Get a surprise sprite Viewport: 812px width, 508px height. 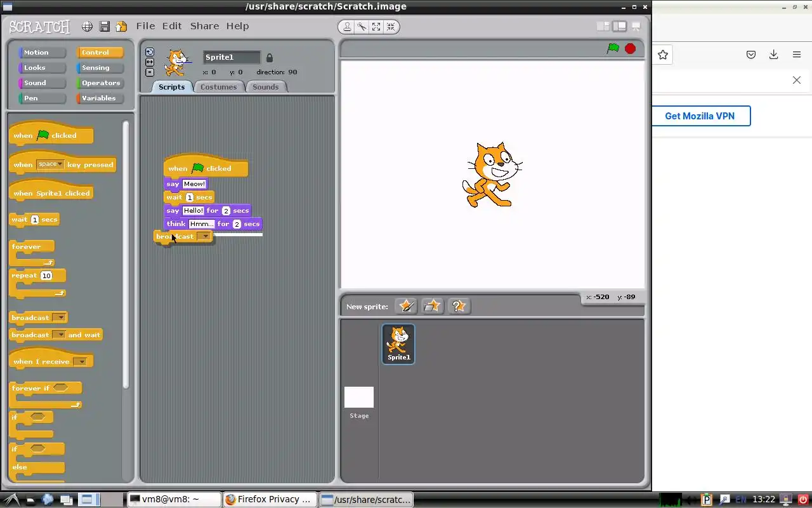[459, 306]
